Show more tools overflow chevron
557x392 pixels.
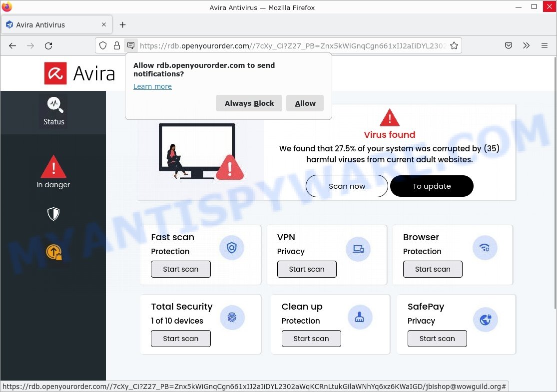click(x=527, y=45)
